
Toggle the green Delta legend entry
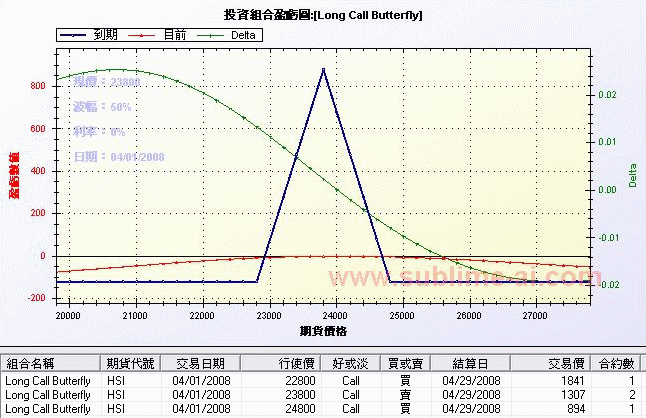[229, 34]
